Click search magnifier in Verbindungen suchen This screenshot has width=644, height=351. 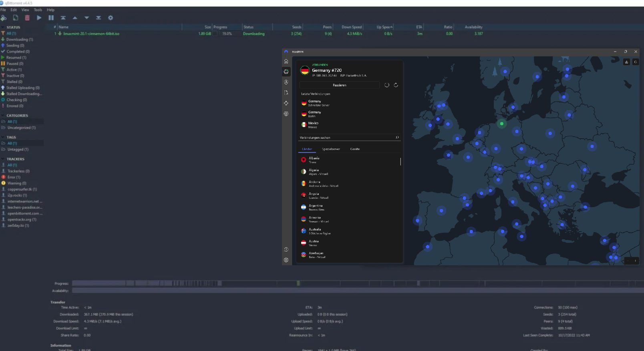(x=397, y=137)
